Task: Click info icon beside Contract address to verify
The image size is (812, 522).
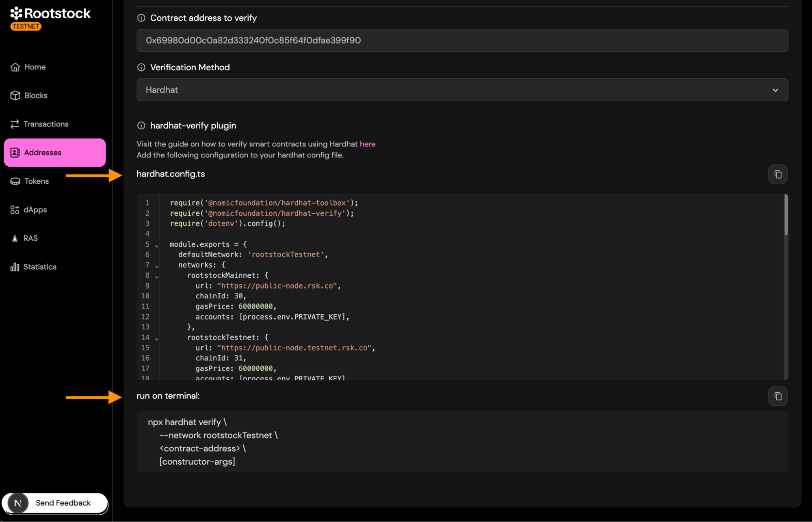Action: [141, 18]
